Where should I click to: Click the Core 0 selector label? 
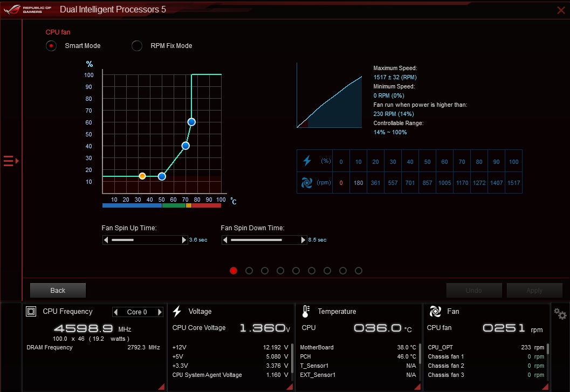point(137,312)
